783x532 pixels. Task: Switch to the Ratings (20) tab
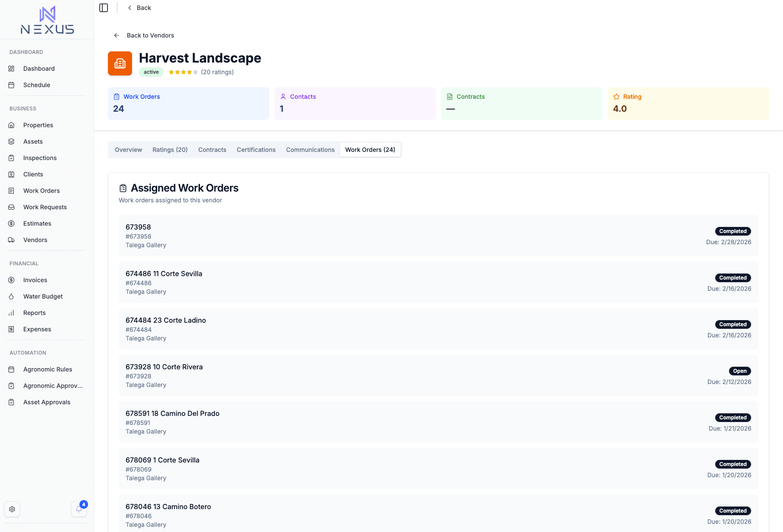170,150
